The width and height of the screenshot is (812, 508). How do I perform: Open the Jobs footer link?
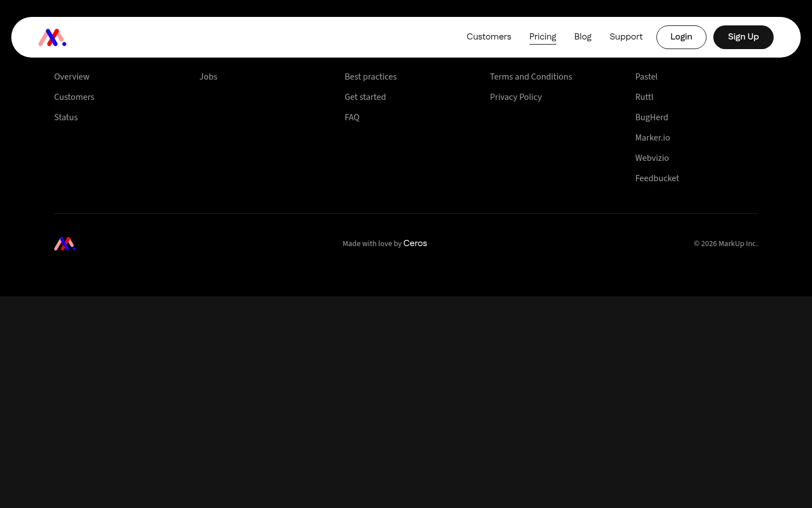(208, 77)
